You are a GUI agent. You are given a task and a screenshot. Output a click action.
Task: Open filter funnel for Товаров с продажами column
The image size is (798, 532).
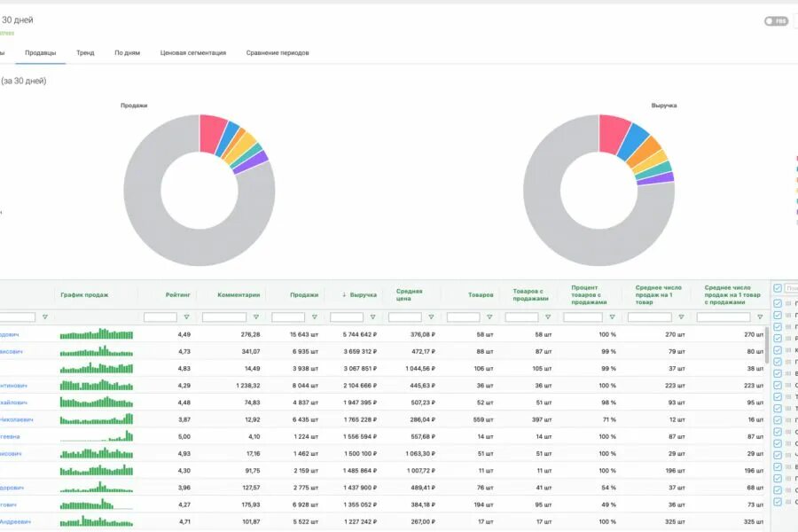(548, 317)
